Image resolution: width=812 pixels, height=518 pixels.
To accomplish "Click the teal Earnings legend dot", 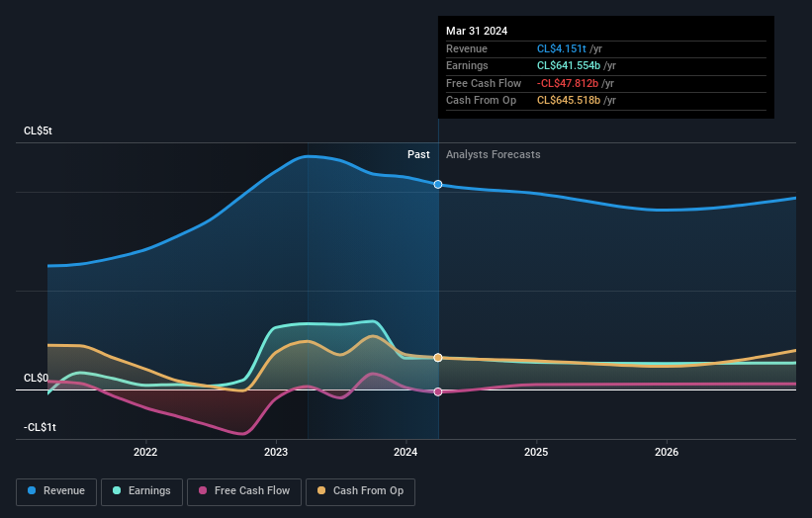I will [x=117, y=490].
